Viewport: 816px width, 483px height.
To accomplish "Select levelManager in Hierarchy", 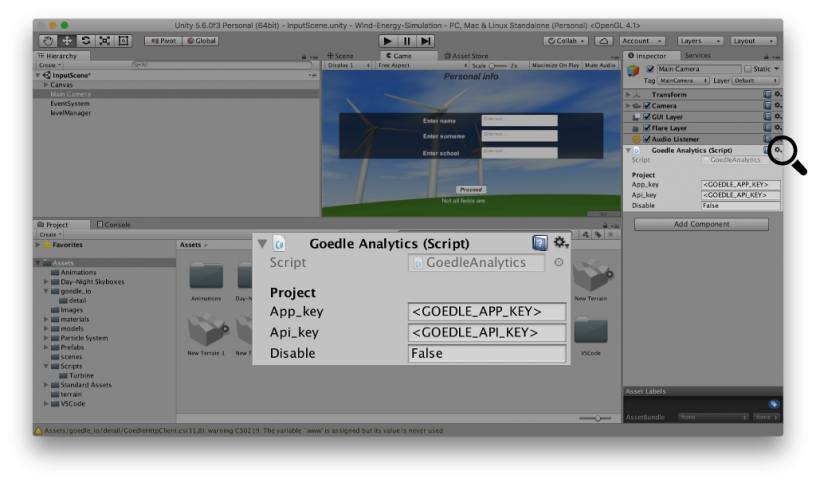I will (x=70, y=112).
